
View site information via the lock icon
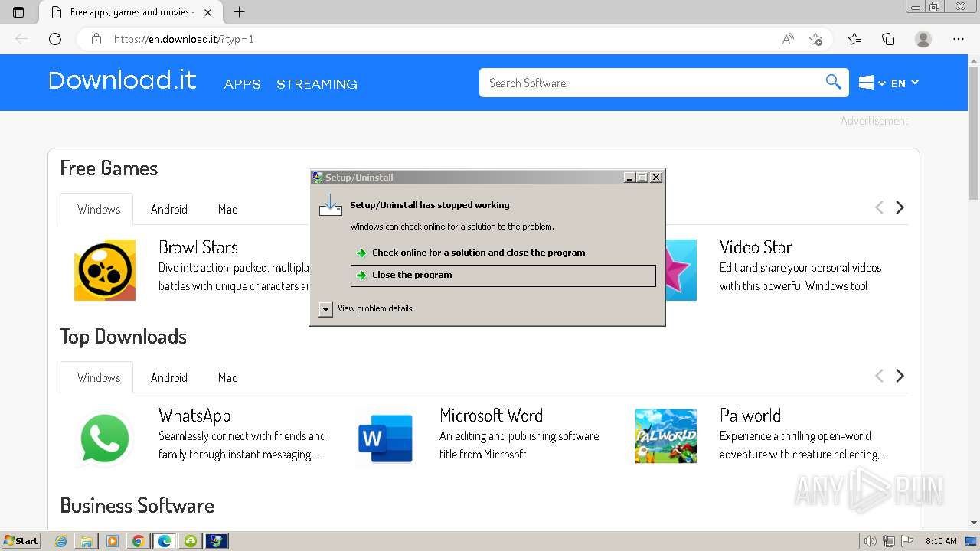click(x=96, y=39)
